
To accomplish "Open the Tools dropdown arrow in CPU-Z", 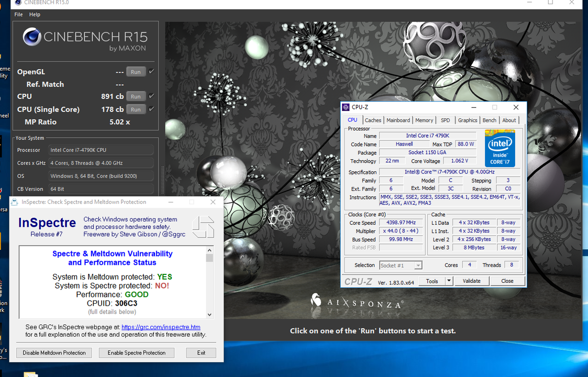I will (449, 281).
